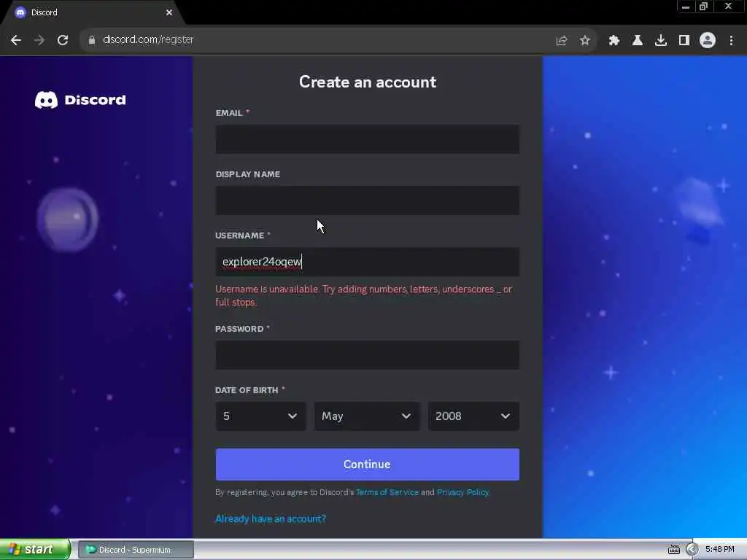Open the browser profile avatar
The image size is (747, 560).
[708, 40]
